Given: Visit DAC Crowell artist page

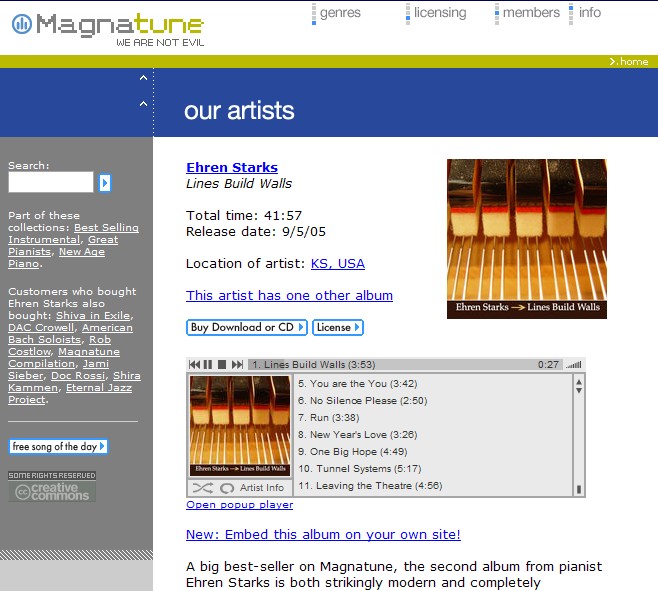Looking at the screenshot, I should click(41, 328).
